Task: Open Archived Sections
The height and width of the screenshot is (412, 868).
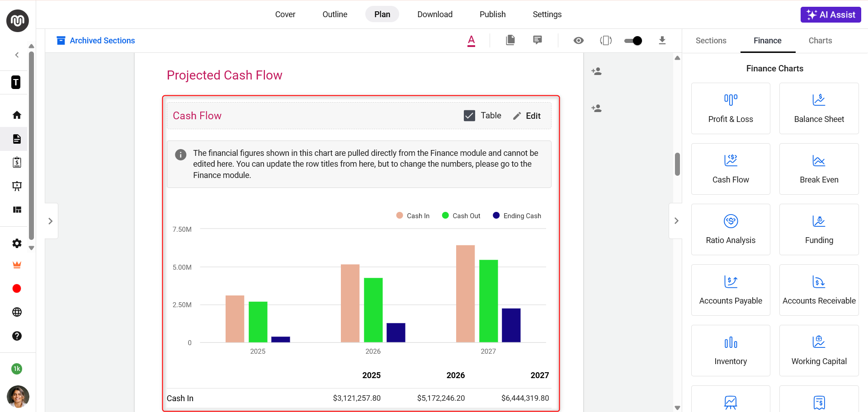Action: pyautogui.click(x=95, y=41)
